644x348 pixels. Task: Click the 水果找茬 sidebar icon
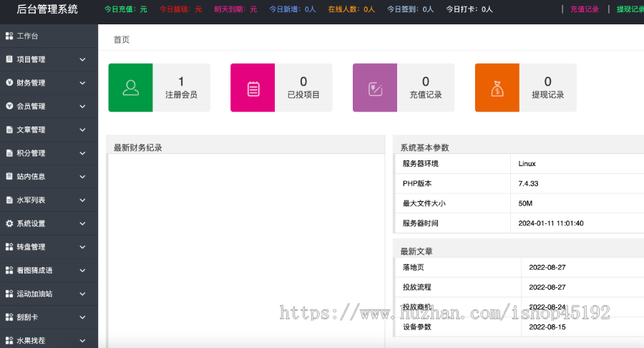(9, 340)
